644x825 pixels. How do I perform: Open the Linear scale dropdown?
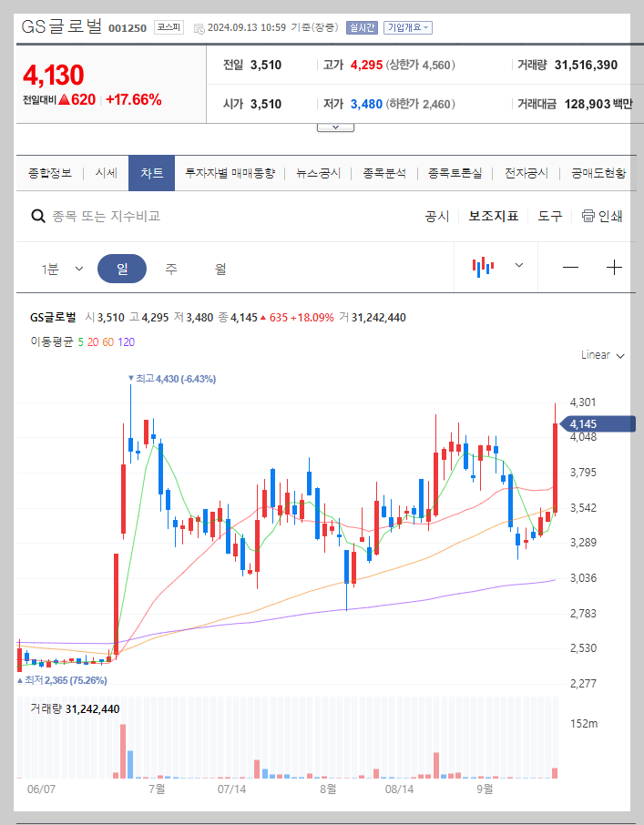pyautogui.click(x=600, y=356)
